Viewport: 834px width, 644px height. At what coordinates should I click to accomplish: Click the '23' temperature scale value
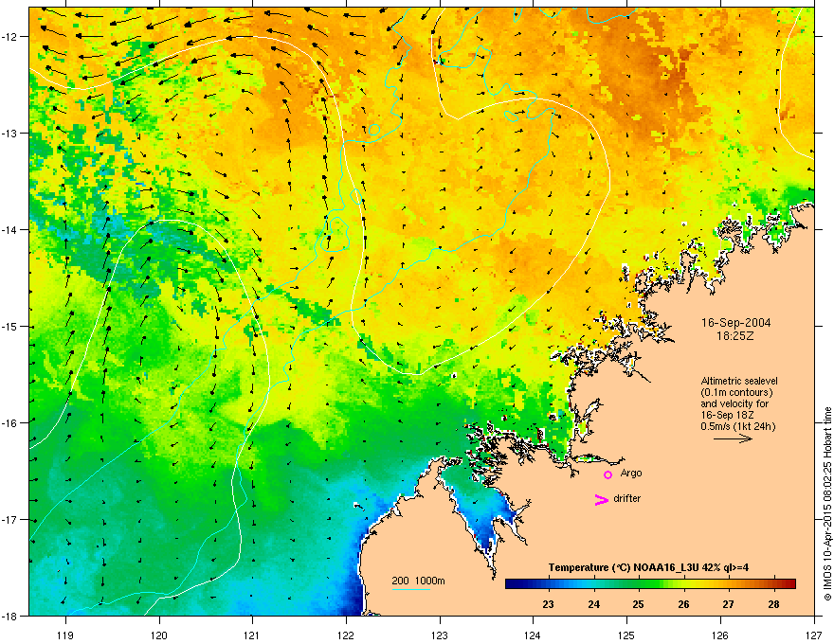(x=548, y=604)
